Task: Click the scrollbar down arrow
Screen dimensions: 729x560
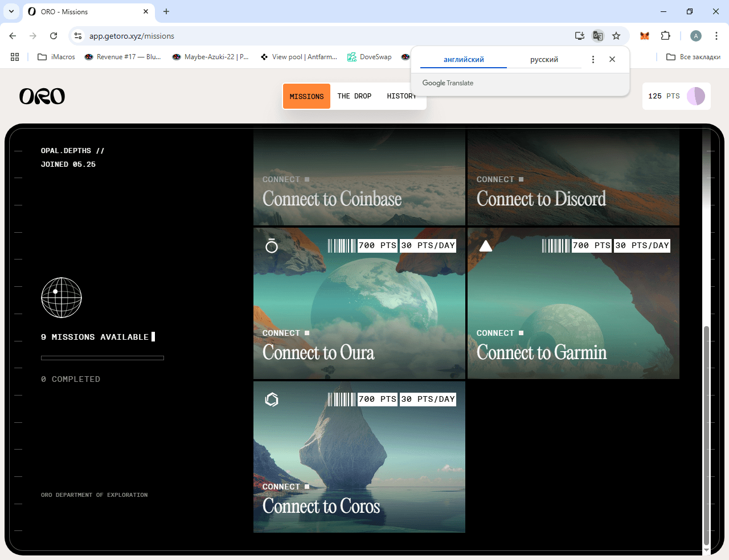Action: pyautogui.click(x=707, y=550)
